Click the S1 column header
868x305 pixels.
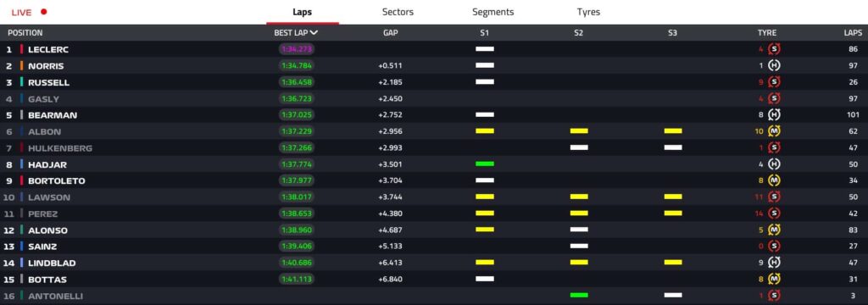[484, 33]
